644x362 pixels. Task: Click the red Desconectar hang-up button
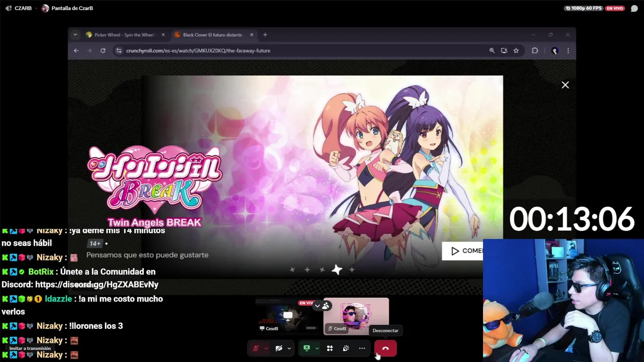point(385,348)
